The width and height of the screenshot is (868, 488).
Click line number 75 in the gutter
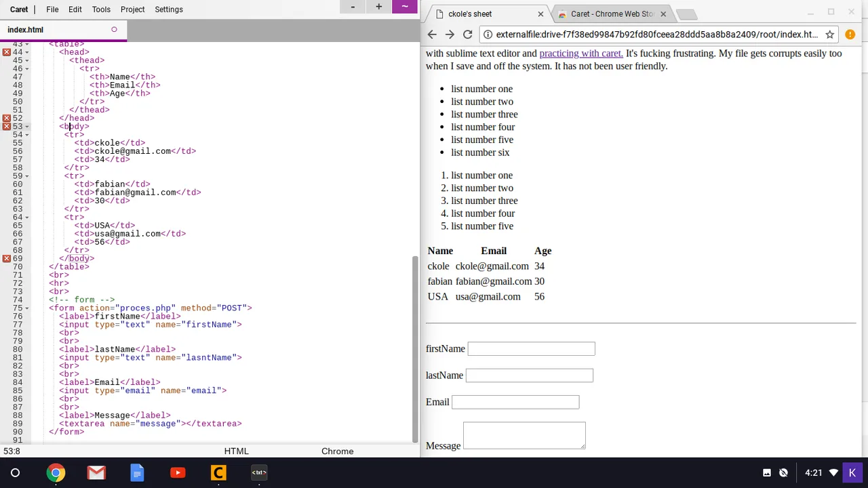click(x=17, y=308)
